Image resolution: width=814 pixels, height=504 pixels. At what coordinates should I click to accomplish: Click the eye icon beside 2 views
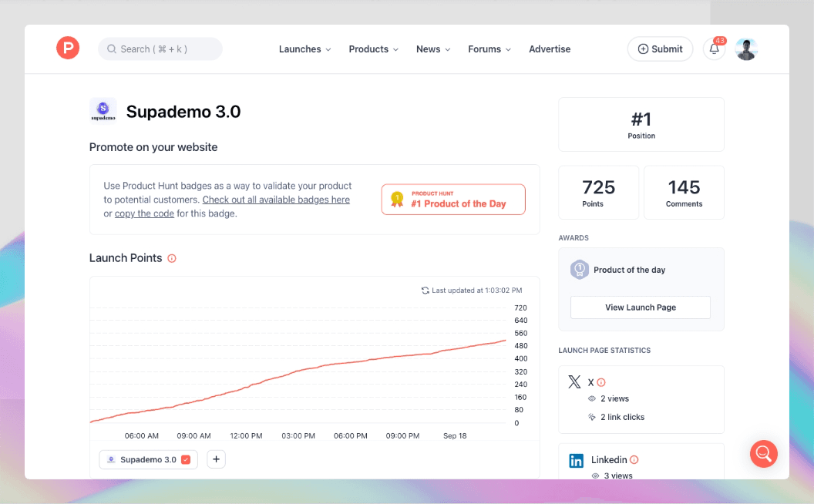point(592,398)
